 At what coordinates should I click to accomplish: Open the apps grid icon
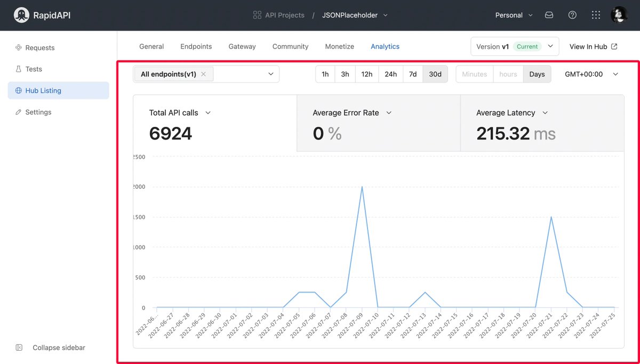[596, 15]
